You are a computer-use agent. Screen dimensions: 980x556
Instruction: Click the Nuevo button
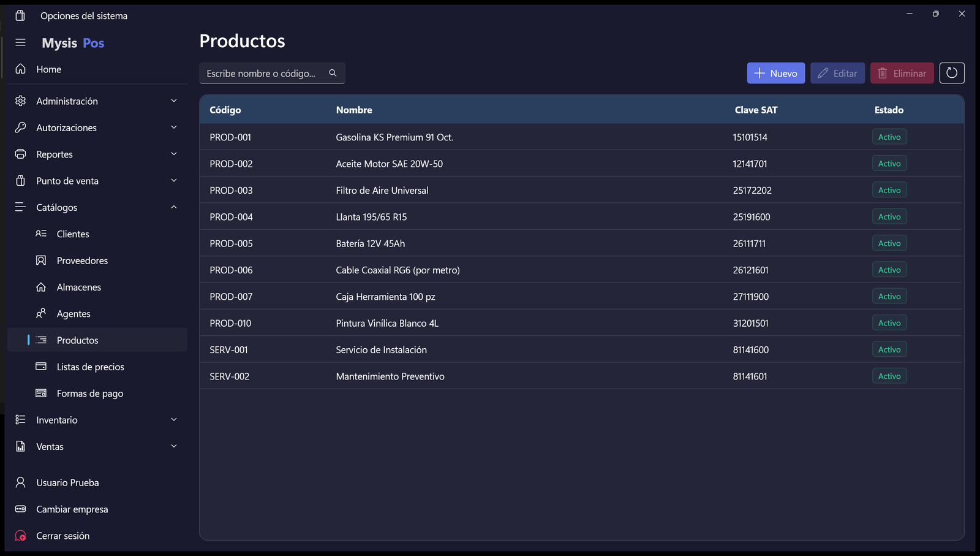click(x=776, y=73)
